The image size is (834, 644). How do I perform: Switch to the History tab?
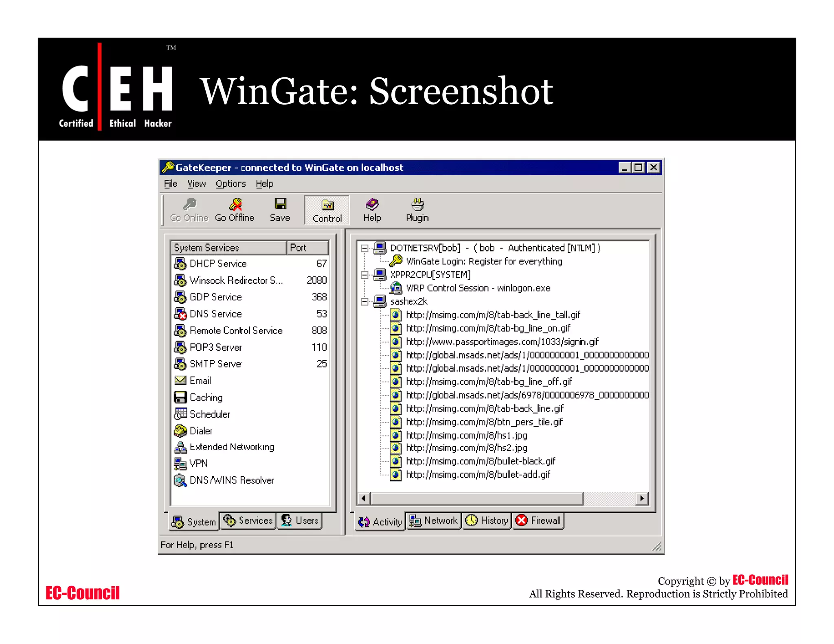487,521
